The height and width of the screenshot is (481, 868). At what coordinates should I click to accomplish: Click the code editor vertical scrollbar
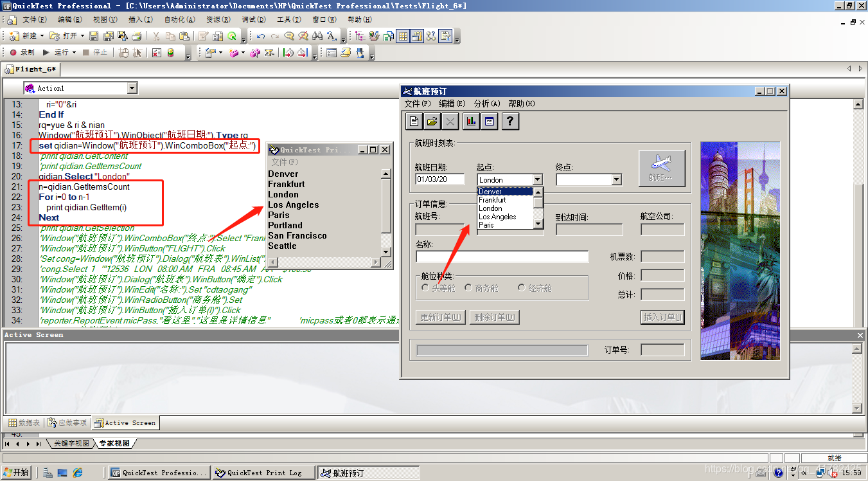coord(857,212)
